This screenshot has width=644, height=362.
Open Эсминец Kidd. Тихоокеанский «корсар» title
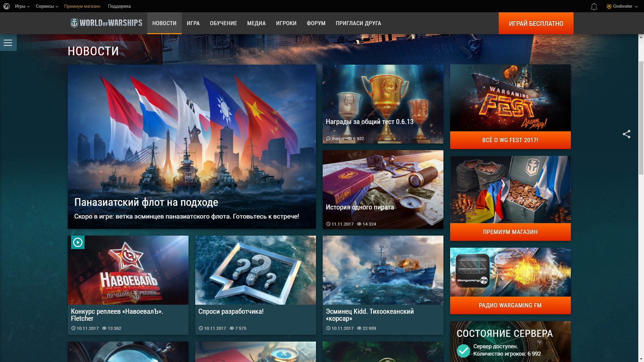coord(370,315)
